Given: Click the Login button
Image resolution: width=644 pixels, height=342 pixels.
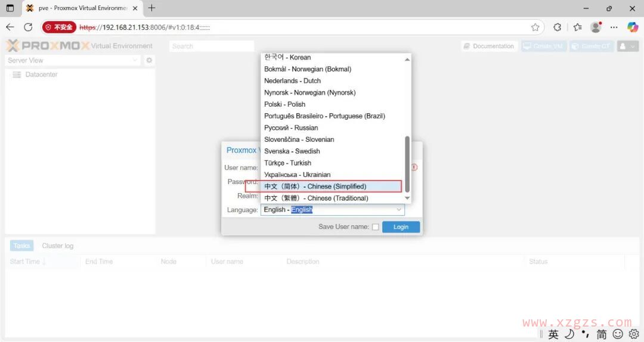Looking at the screenshot, I should [401, 227].
